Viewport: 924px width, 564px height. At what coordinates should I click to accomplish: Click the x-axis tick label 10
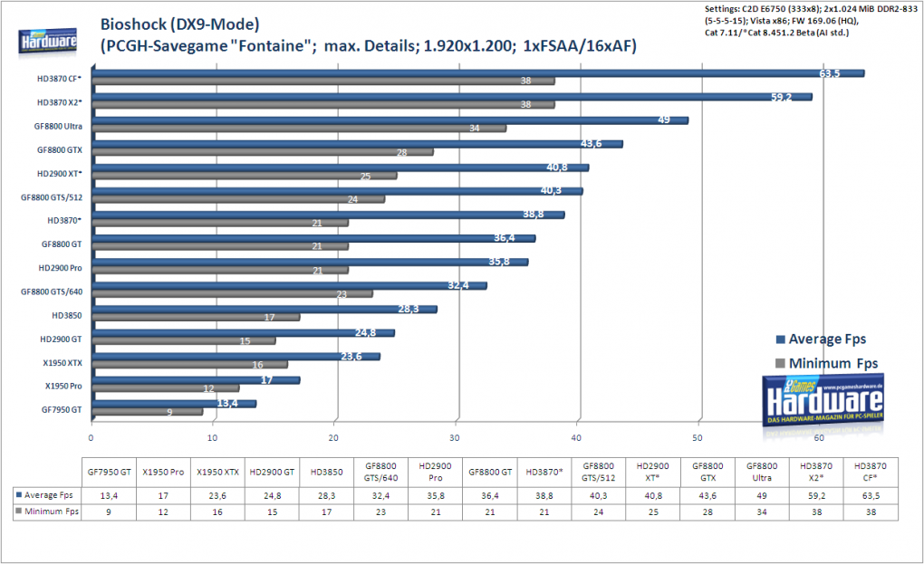[212, 437]
